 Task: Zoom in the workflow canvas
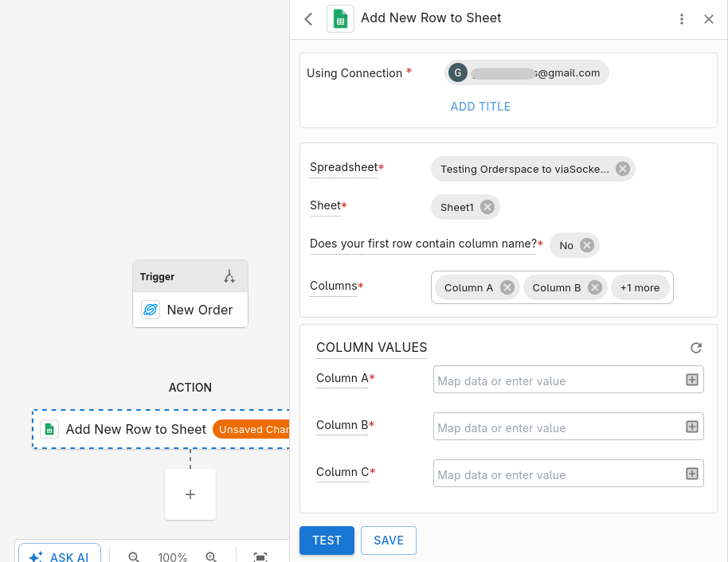tap(211, 556)
